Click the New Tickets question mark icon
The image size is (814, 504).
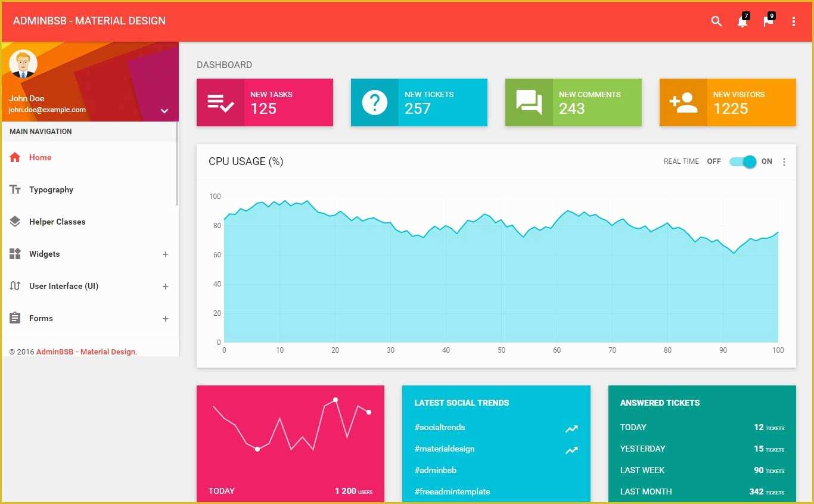click(x=375, y=102)
